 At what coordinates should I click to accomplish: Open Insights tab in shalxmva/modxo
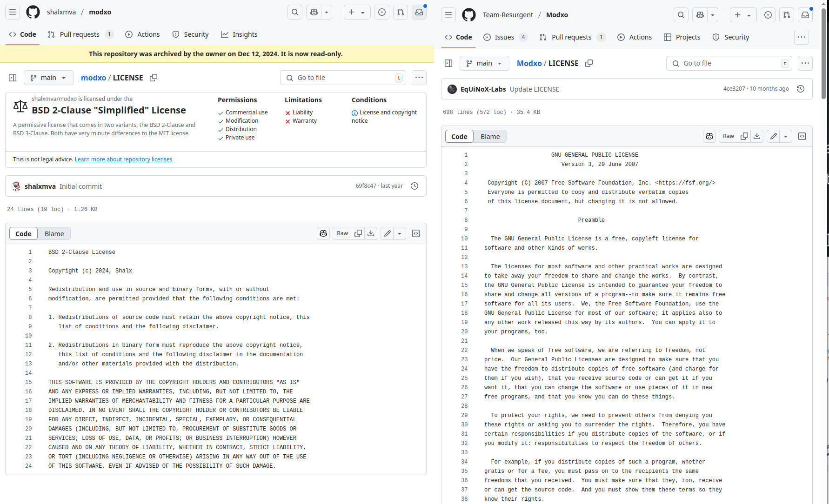[239, 34]
